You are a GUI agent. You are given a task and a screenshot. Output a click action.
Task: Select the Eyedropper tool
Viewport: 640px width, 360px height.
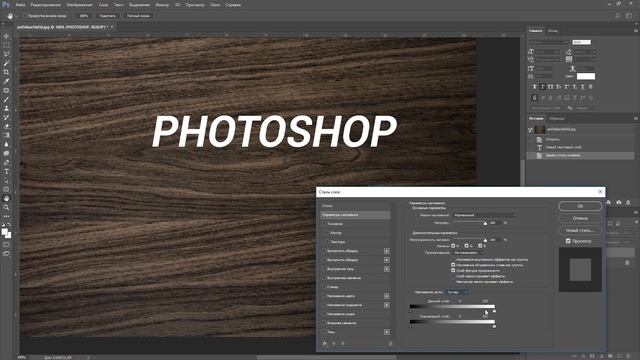pos(6,81)
